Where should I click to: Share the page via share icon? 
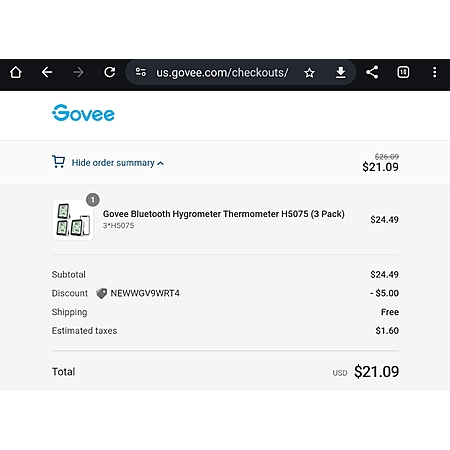coord(372,72)
